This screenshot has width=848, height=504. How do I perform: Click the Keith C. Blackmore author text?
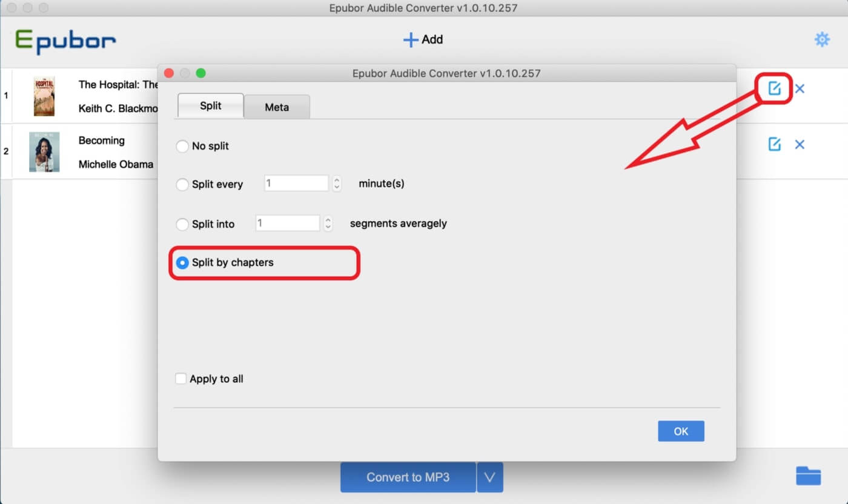[x=118, y=108]
